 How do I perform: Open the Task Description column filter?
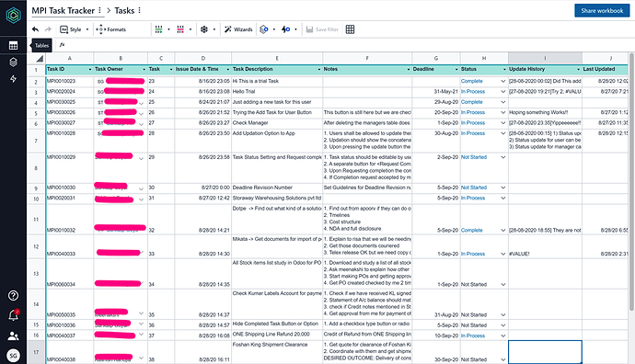[x=319, y=70]
